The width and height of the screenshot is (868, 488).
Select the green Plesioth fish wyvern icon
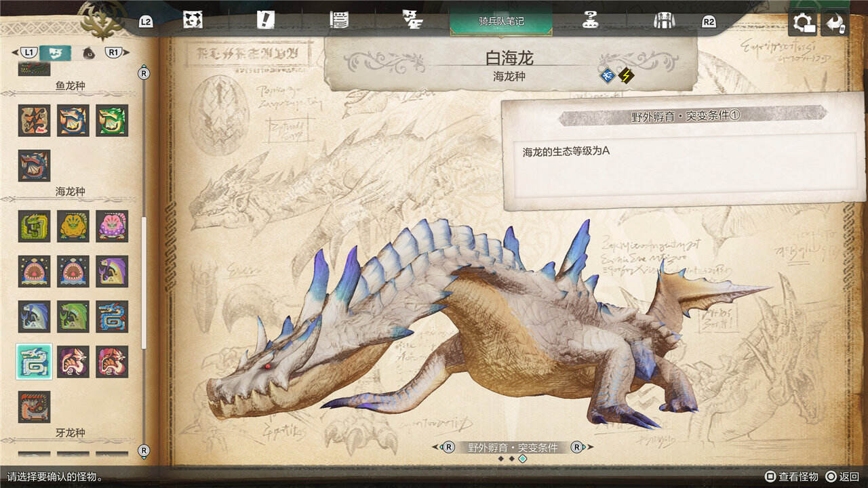(x=112, y=121)
